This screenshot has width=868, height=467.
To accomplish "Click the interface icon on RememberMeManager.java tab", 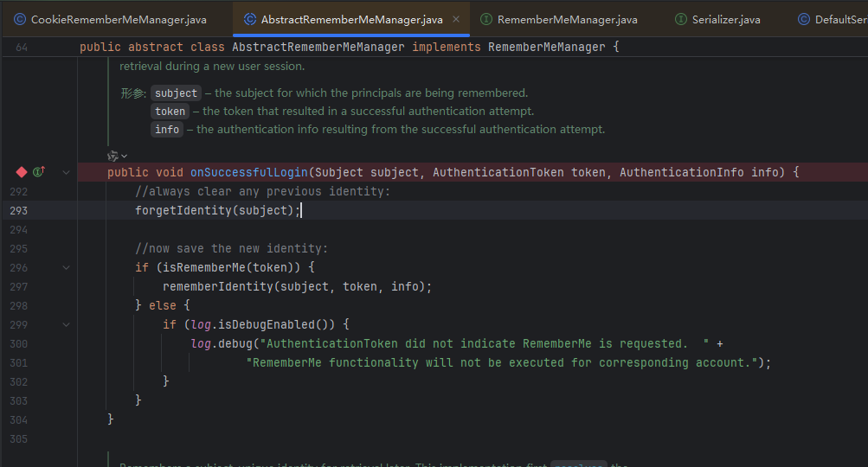I will click(x=486, y=19).
